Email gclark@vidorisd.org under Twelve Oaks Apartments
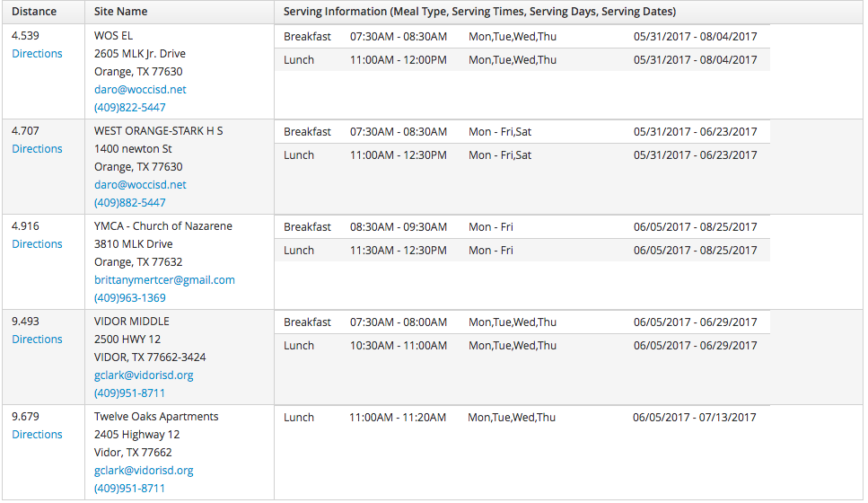Screen dimensions: 868x503 (144, 471)
